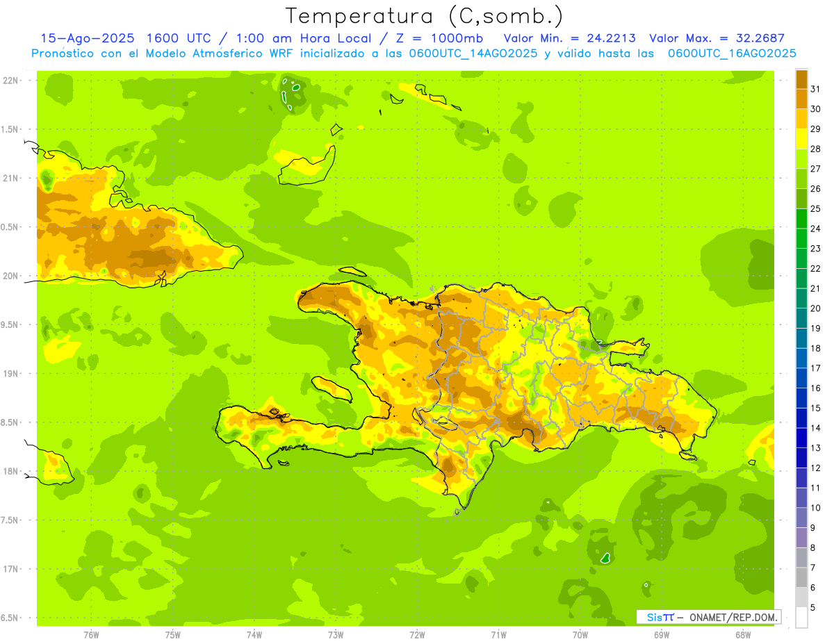
Task: Click the white legend swatch below 5
Action: [x=801, y=618]
